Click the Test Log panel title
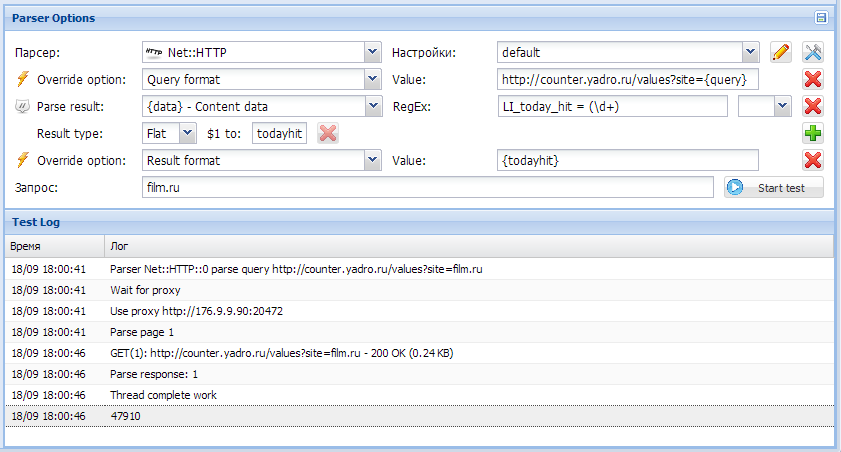The width and height of the screenshot is (841, 452). coord(36,222)
